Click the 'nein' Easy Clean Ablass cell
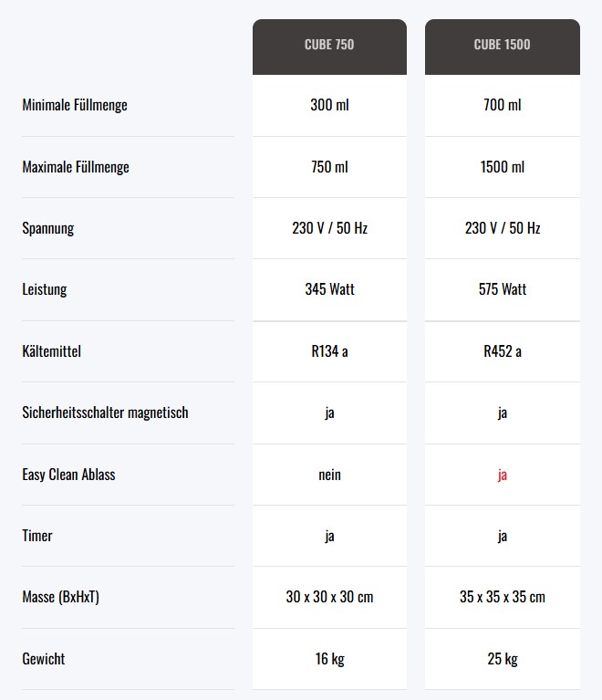 pyautogui.click(x=329, y=475)
